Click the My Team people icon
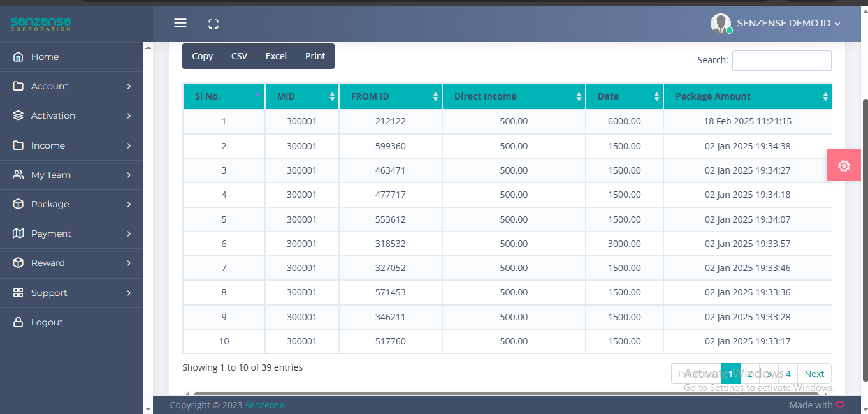 pyautogui.click(x=18, y=175)
